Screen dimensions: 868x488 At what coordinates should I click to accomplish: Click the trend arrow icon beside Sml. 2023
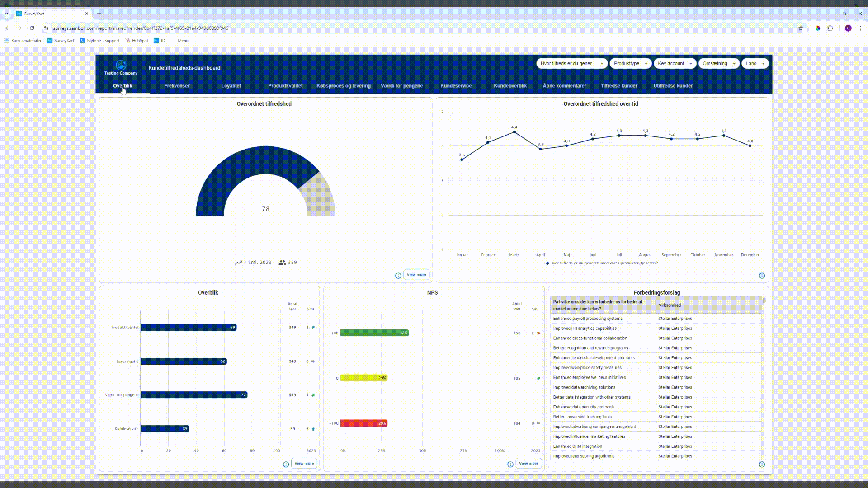tap(238, 263)
